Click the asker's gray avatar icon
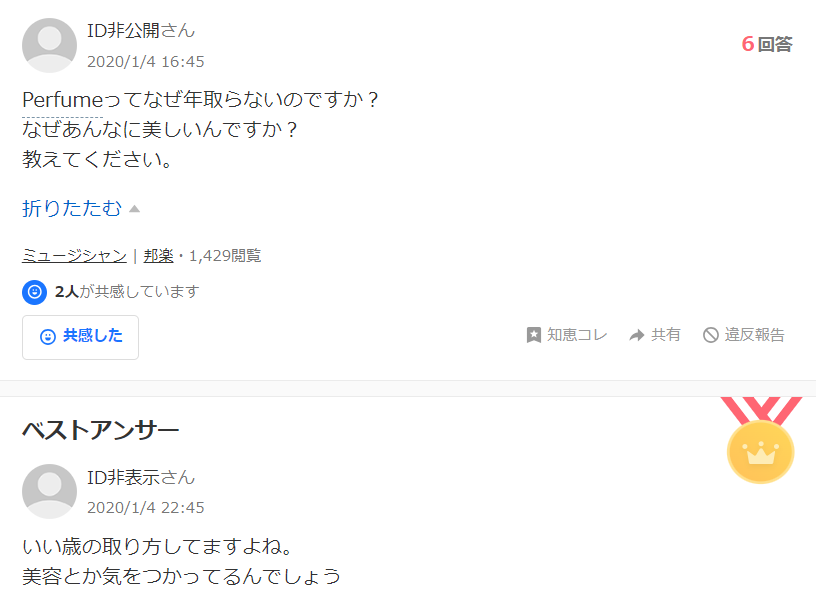 point(49,45)
